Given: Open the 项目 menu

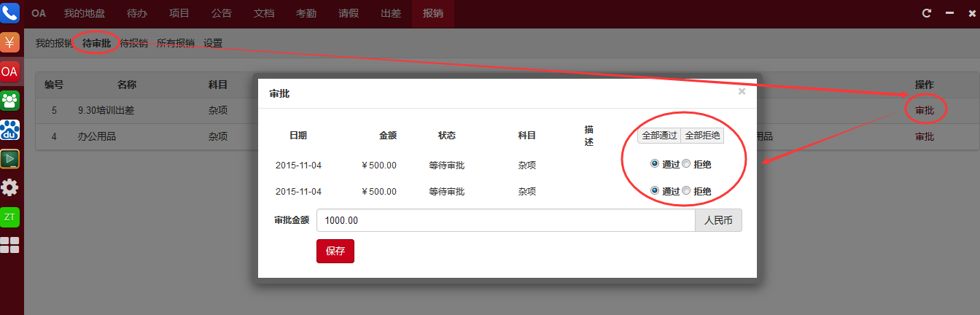Looking at the screenshot, I should [179, 13].
